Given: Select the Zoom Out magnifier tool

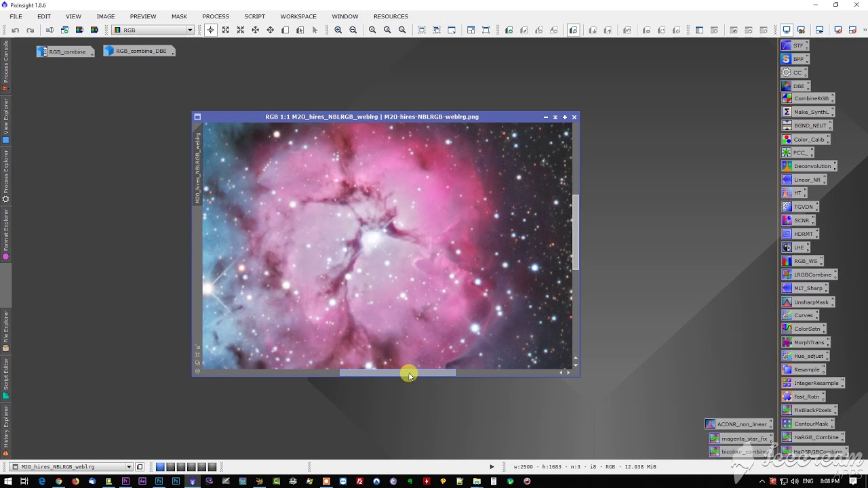Looking at the screenshot, I should (353, 30).
